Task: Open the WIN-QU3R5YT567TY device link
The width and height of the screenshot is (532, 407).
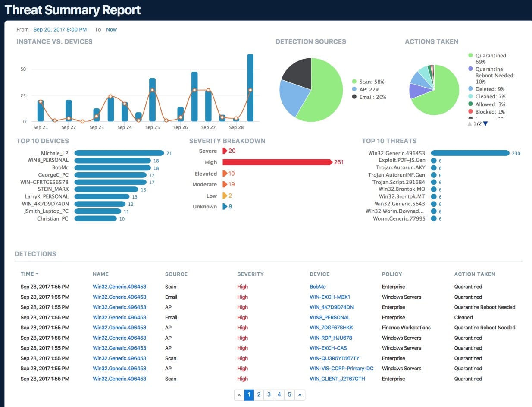Action: [x=335, y=358]
